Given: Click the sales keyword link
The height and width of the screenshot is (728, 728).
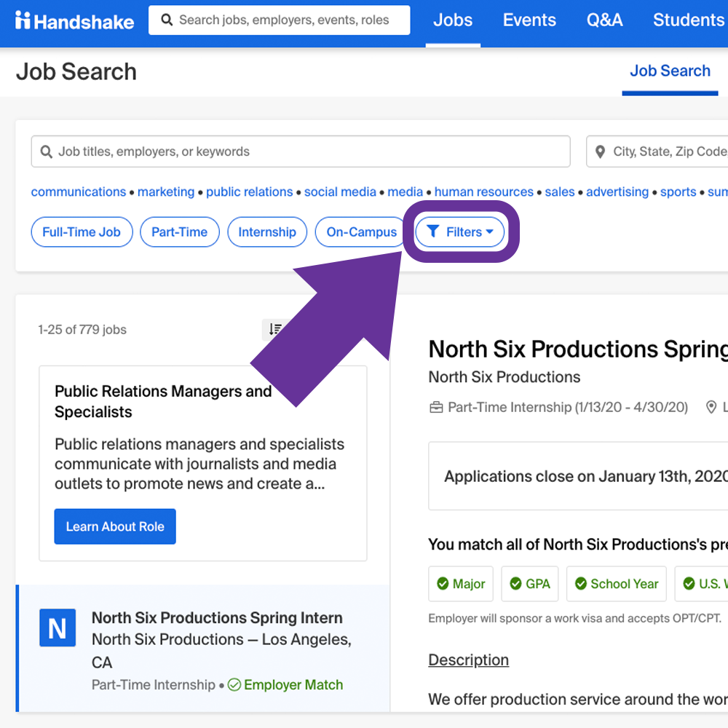Looking at the screenshot, I should pos(559,191).
